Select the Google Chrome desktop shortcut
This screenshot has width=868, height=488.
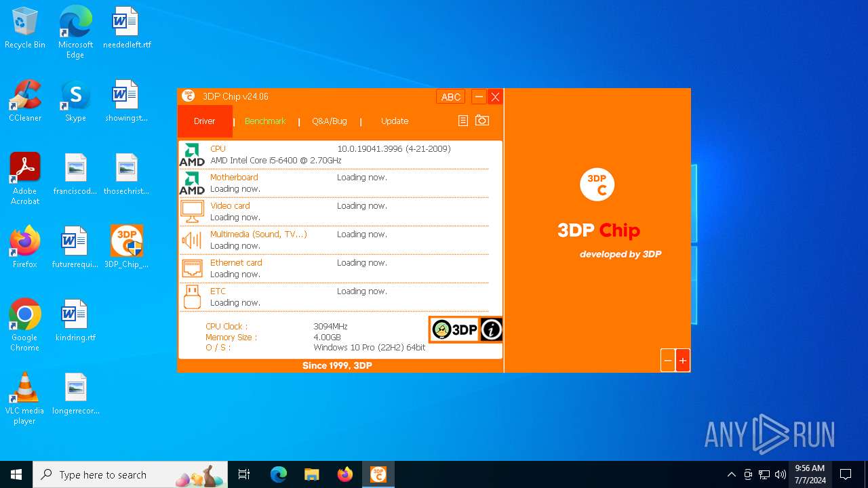[x=25, y=325]
